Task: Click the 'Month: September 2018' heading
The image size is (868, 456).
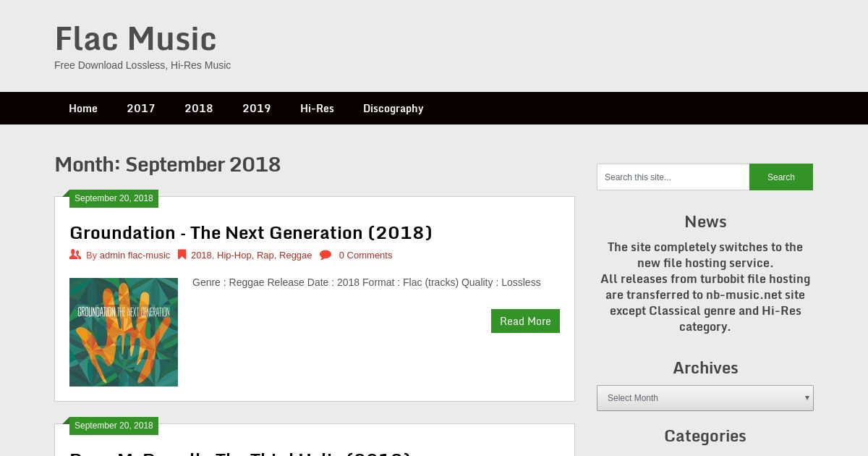Action: coord(167,164)
